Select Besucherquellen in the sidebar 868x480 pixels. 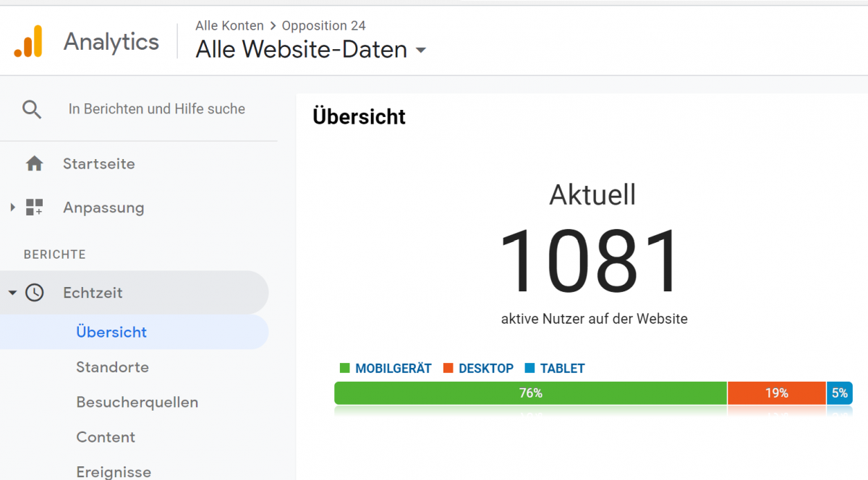(x=137, y=402)
